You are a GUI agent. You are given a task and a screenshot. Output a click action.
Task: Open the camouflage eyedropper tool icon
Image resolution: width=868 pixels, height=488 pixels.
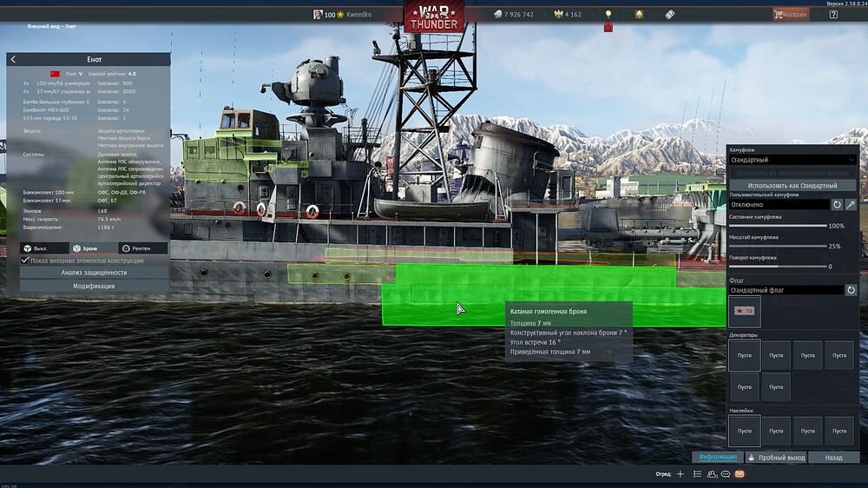click(x=851, y=205)
